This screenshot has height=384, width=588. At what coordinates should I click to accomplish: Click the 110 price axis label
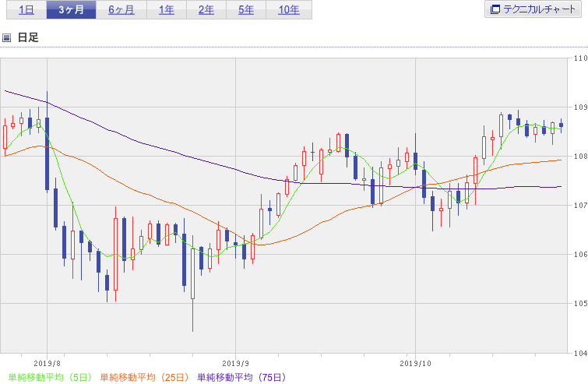click(580, 58)
